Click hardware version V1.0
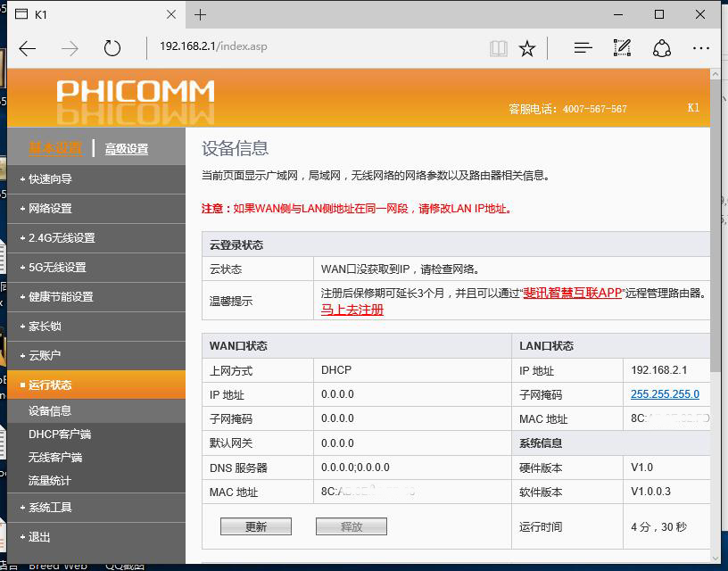Viewport: 728px width, 571px height. tap(641, 467)
